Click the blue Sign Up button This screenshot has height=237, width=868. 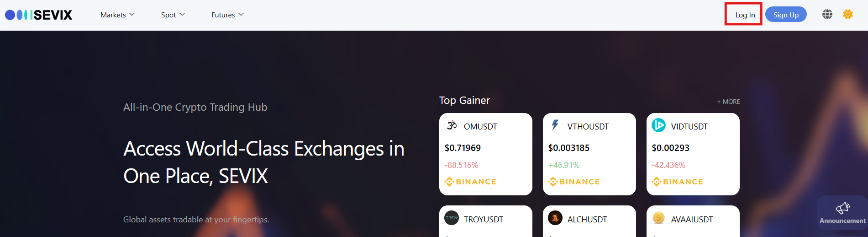786,15
